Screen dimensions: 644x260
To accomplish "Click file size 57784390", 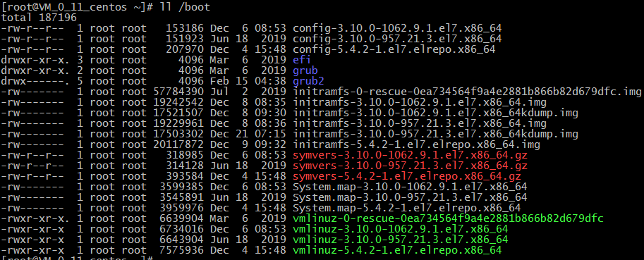I will click(178, 92).
